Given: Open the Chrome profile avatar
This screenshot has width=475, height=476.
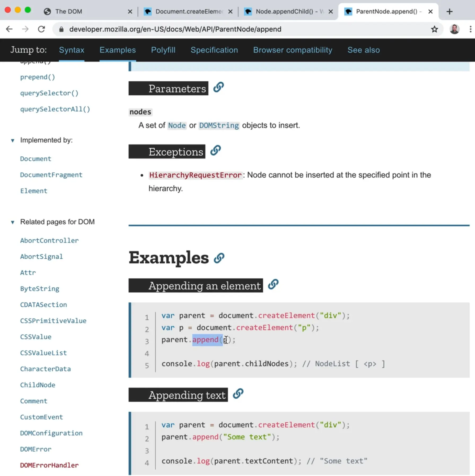Looking at the screenshot, I should pos(455,29).
